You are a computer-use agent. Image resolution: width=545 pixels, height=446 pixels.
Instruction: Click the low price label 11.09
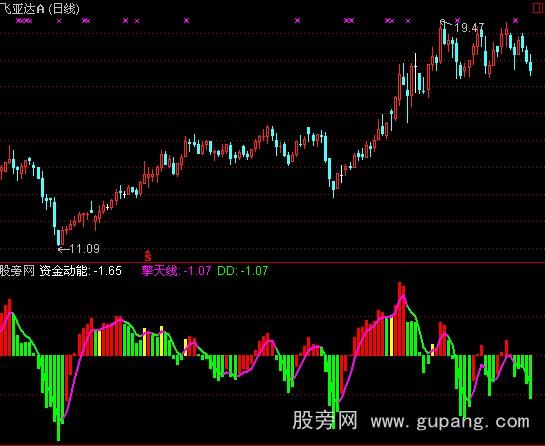(x=84, y=249)
